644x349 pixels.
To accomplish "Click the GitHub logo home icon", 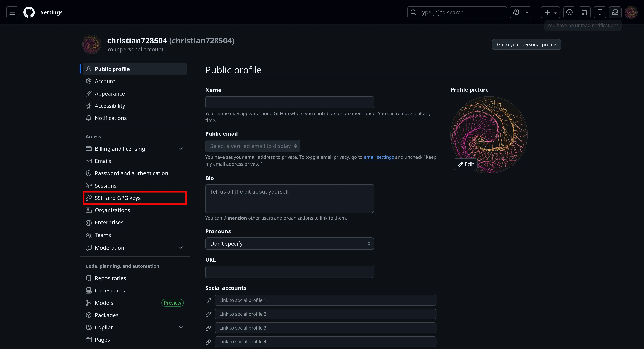I will click(29, 12).
